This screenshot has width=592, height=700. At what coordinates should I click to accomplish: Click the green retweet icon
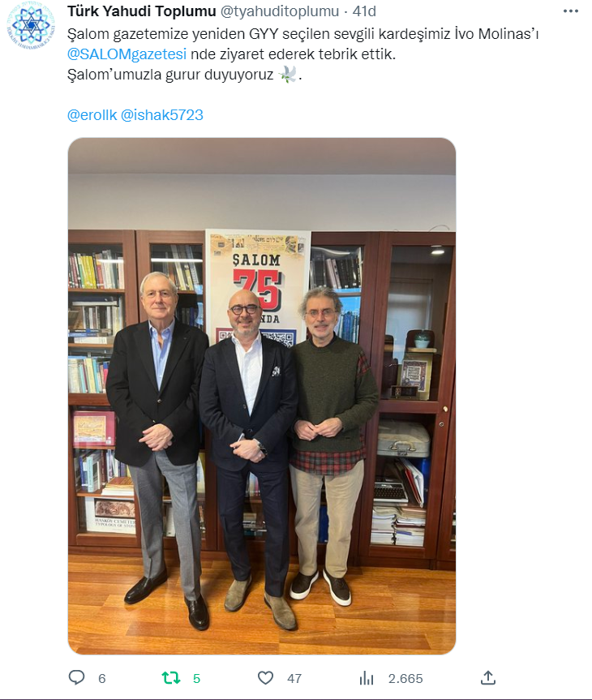[171, 678]
